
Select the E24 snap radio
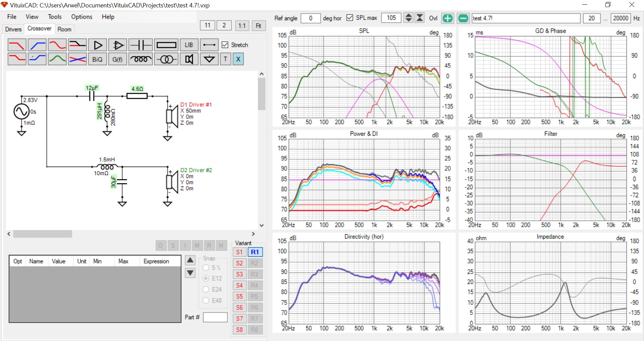click(206, 289)
